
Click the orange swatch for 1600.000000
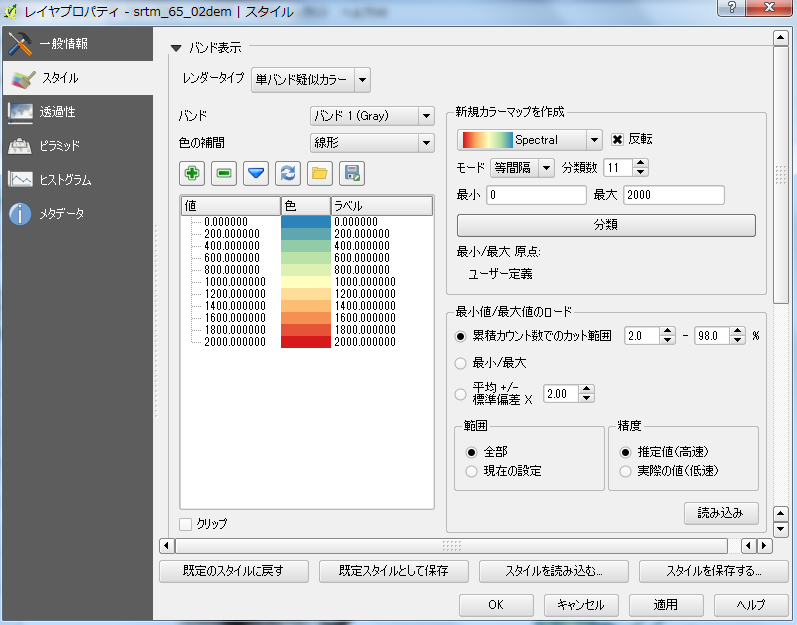pyautogui.click(x=305, y=318)
